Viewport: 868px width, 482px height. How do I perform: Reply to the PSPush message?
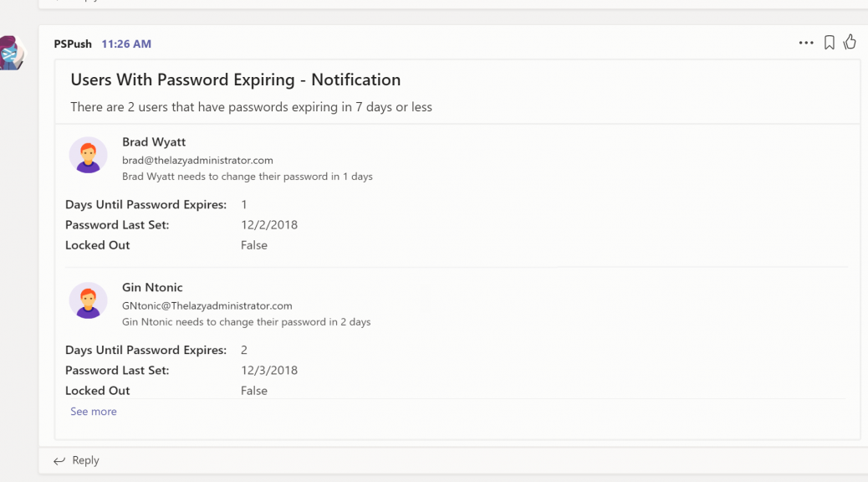point(85,460)
